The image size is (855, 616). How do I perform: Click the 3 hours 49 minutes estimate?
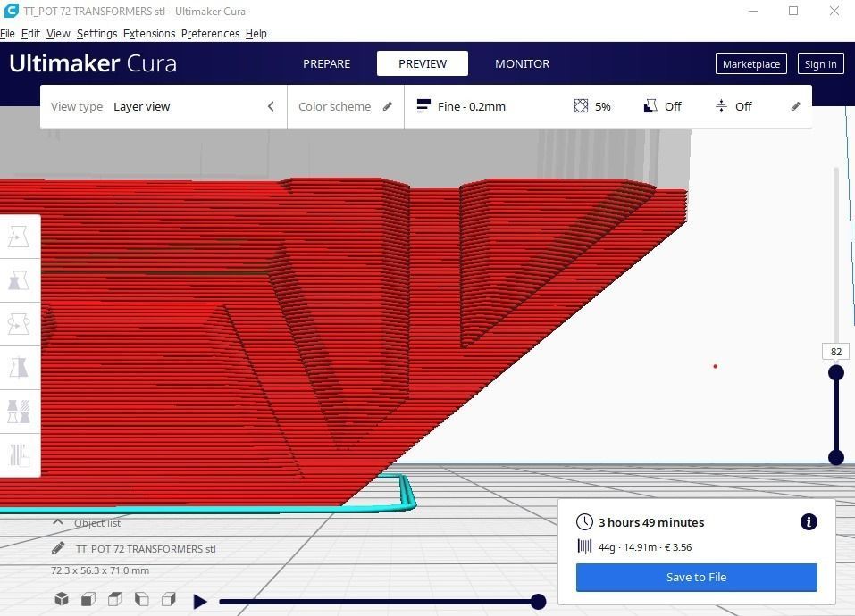tap(651, 522)
